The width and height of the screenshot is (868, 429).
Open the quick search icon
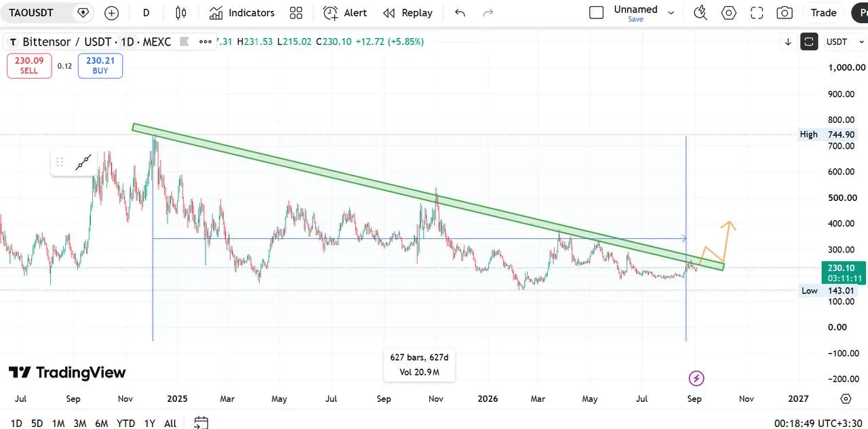[701, 13]
